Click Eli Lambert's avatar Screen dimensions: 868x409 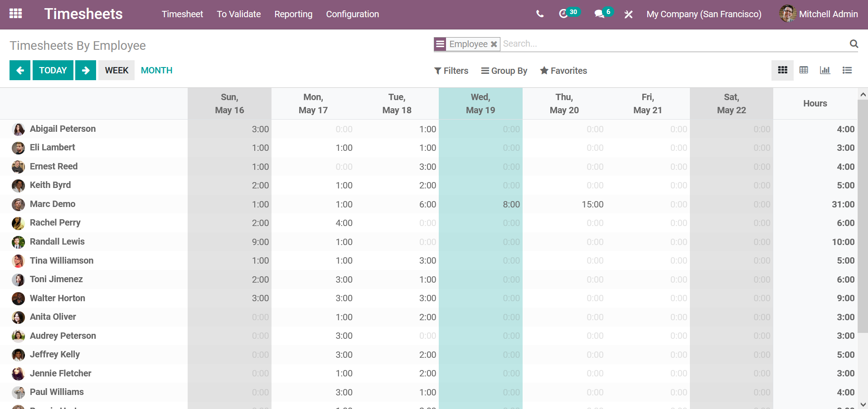pos(18,148)
